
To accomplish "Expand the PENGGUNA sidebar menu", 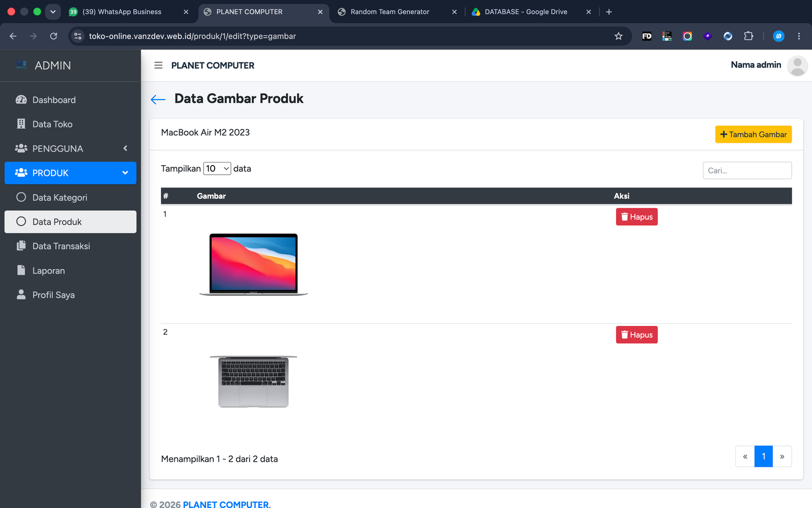I will pos(71,148).
